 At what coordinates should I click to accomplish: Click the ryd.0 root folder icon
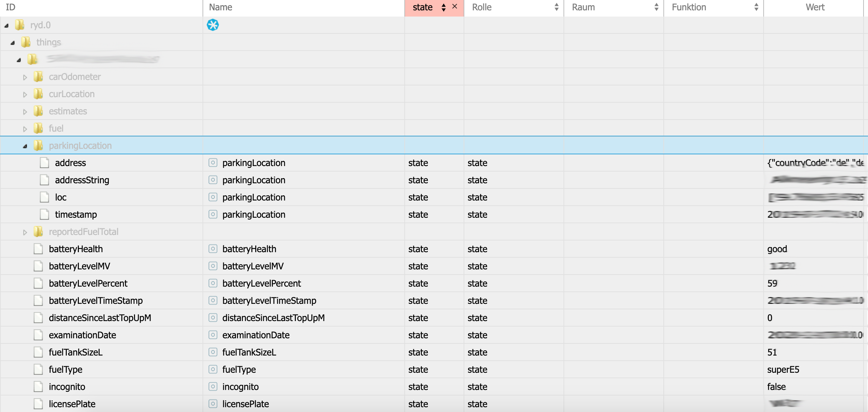coord(20,25)
